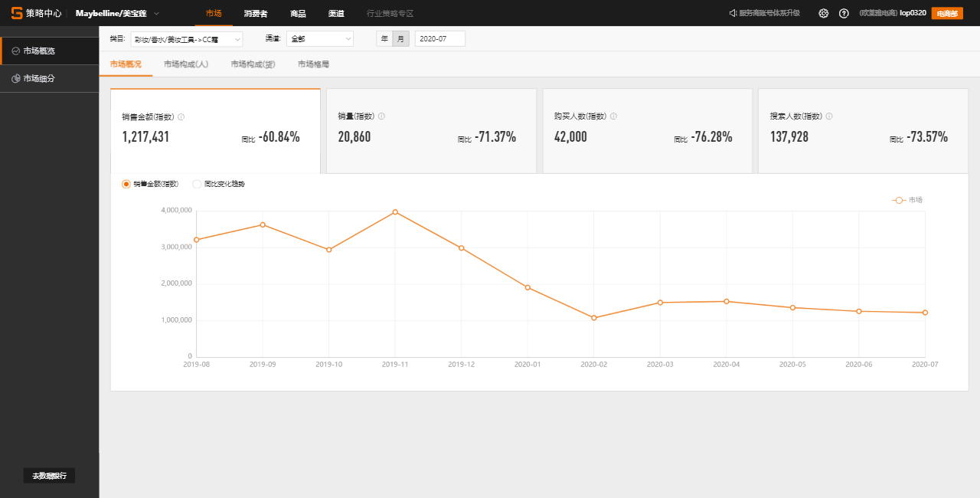
Task: Click the 策略中心 orange logo icon
Action: click(x=17, y=13)
